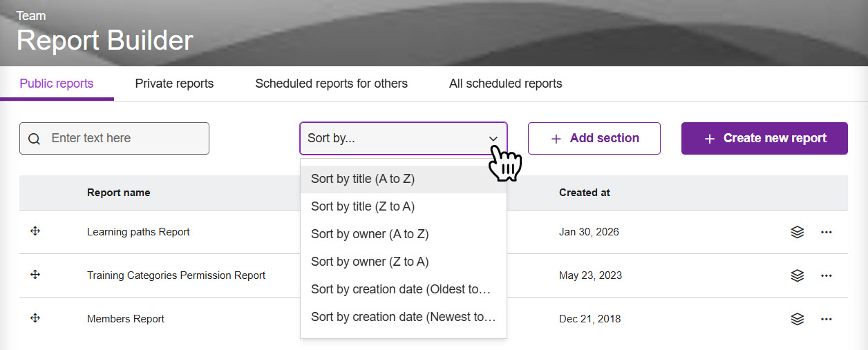The image size is (868, 350).
Task: Open more options for Members Report
Action: click(x=826, y=319)
